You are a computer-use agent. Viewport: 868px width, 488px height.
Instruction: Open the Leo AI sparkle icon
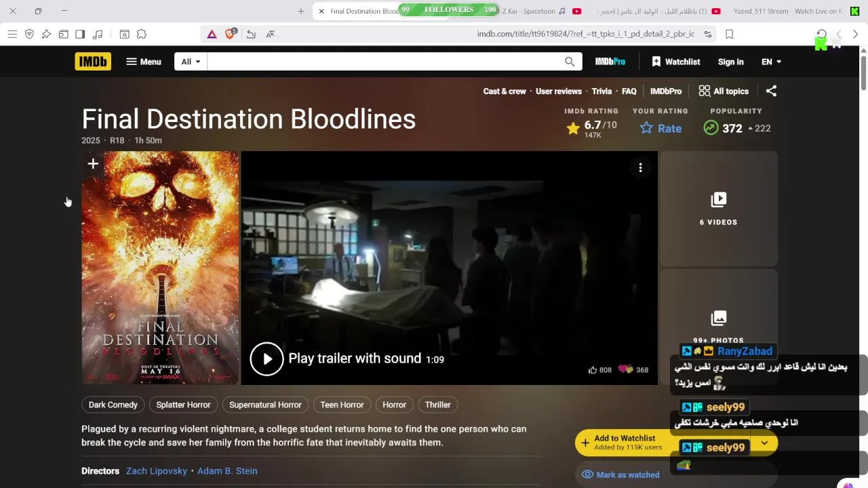point(46,34)
